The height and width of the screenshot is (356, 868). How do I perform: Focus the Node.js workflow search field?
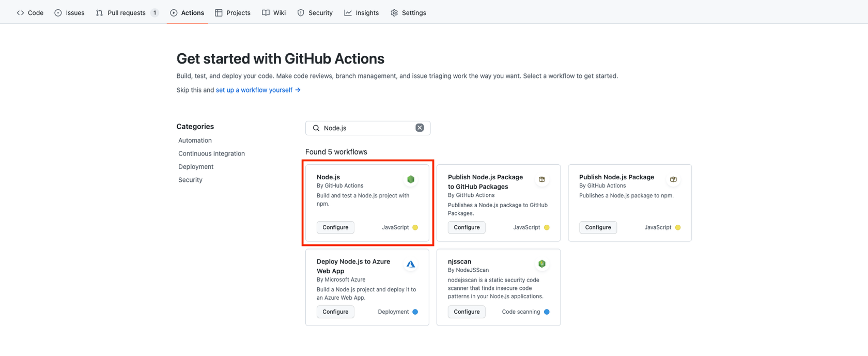pyautogui.click(x=368, y=128)
